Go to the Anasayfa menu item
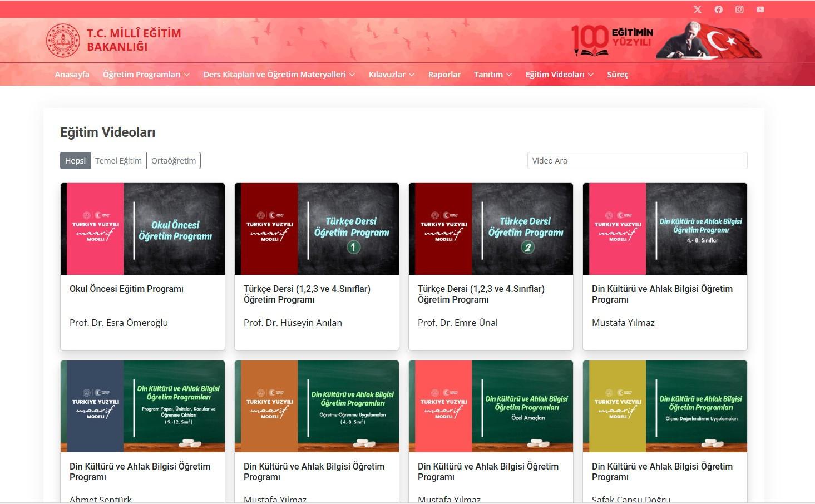This screenshot has width=815, height=504. pos(72,75)
